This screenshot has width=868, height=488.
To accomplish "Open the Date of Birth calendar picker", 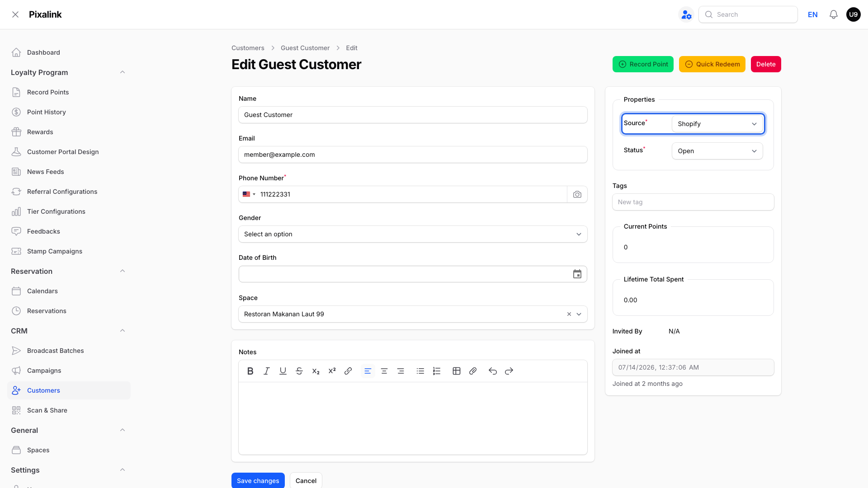I will point(577,274).
